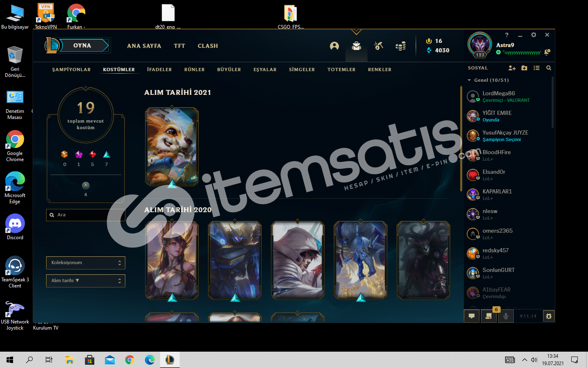This screenshot has width=588, height=368.
Task: Switch to TOTEMLER tab
Action: [x=341, y=70]
